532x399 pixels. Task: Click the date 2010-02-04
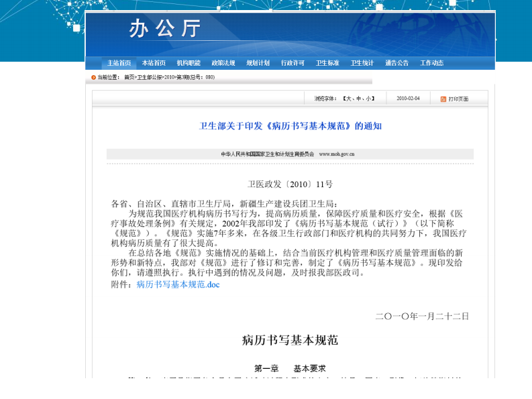click(x=408, y=99)
